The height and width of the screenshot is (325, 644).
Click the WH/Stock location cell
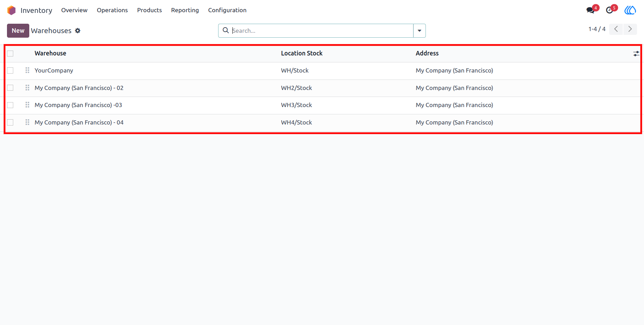click(295, 70)
